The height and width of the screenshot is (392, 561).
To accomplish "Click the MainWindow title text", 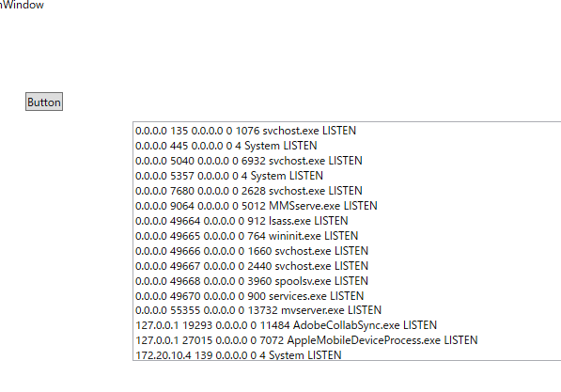I will (x=22, y=5).
